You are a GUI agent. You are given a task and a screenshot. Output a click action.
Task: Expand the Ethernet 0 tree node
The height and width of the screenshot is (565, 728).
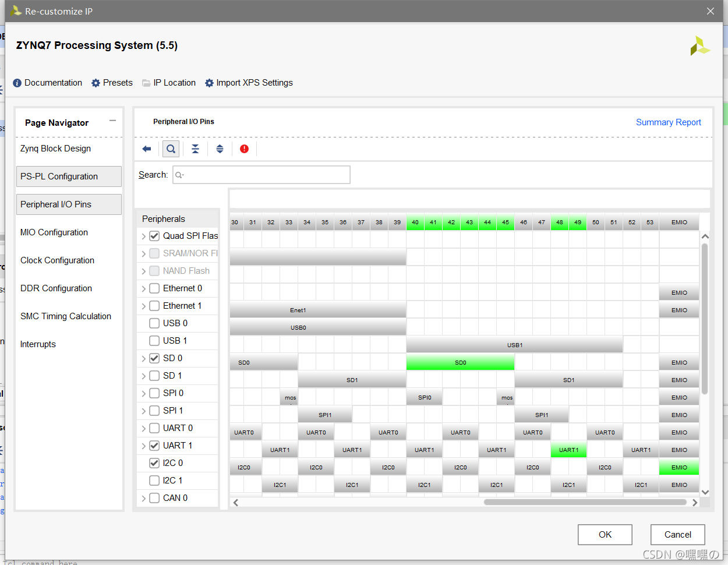[144, 289]
